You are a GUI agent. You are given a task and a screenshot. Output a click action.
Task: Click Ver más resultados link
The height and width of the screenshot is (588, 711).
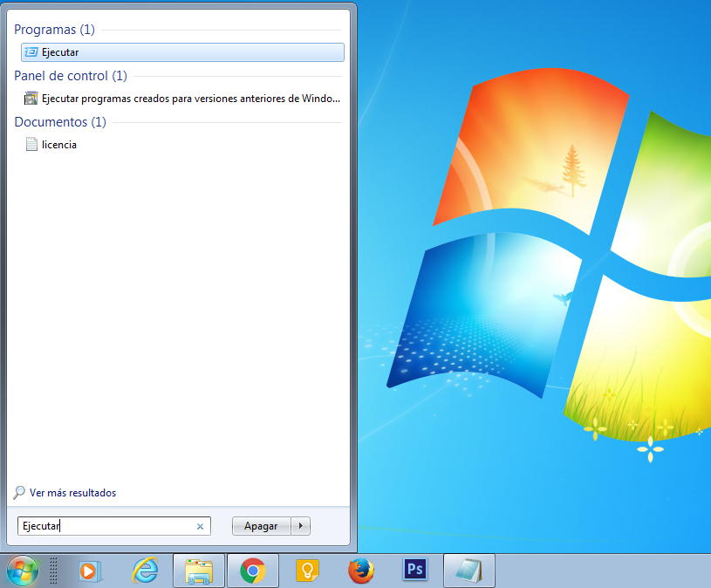(x=72, y=493)
